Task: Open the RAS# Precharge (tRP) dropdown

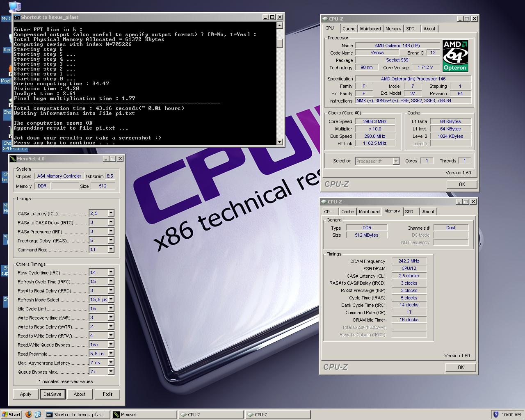Action: pos(111,231)
